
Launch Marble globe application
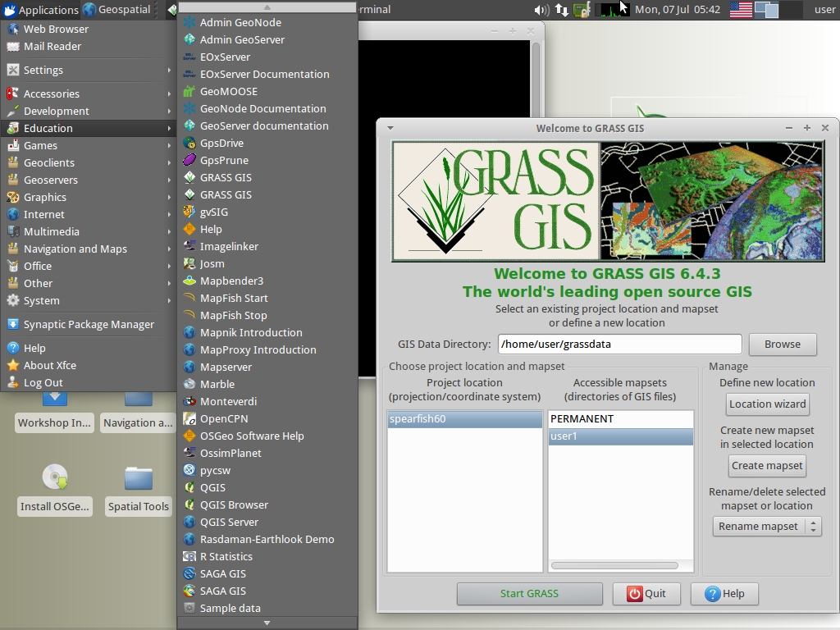tap(267, 384)
